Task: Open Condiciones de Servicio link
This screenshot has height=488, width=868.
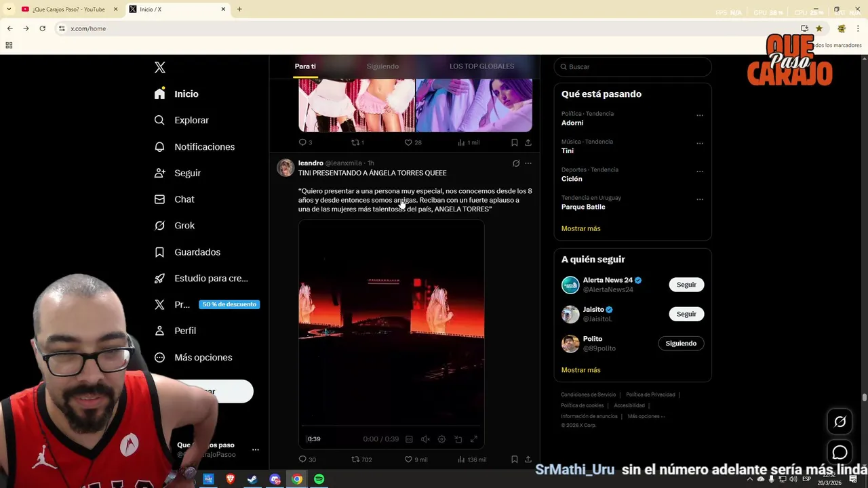Action: click(588, 394)
